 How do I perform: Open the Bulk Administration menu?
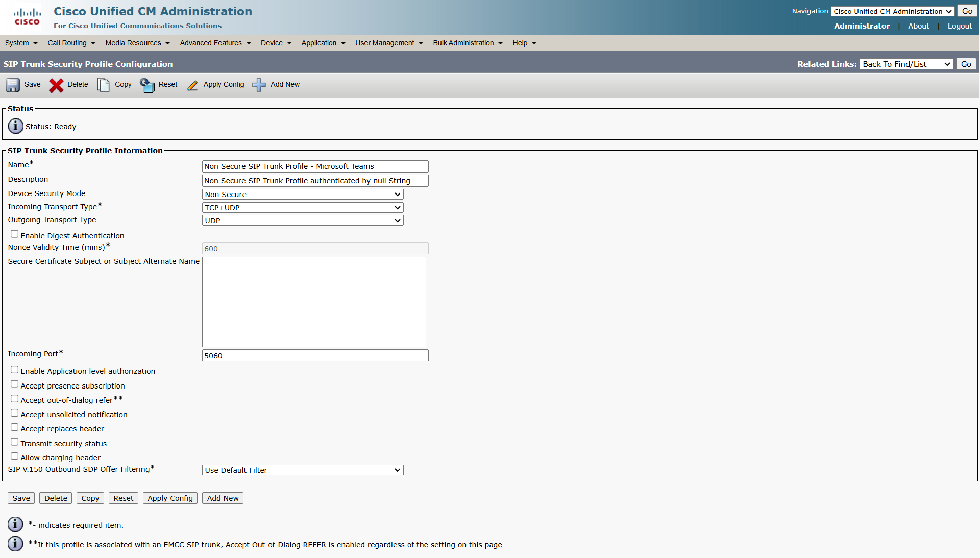(468, 43)
